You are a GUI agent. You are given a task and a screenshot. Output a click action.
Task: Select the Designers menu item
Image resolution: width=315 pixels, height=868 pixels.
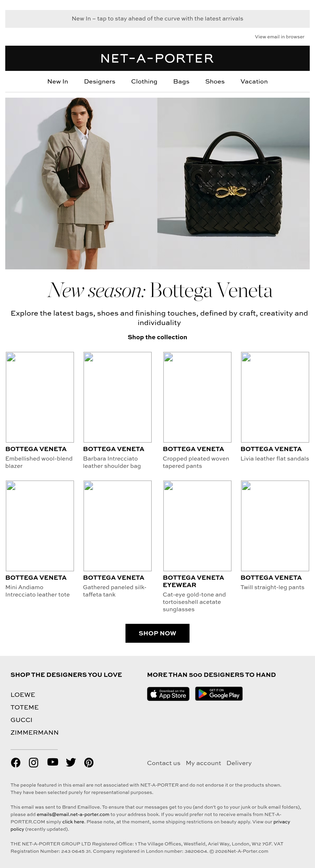[100, 82]
